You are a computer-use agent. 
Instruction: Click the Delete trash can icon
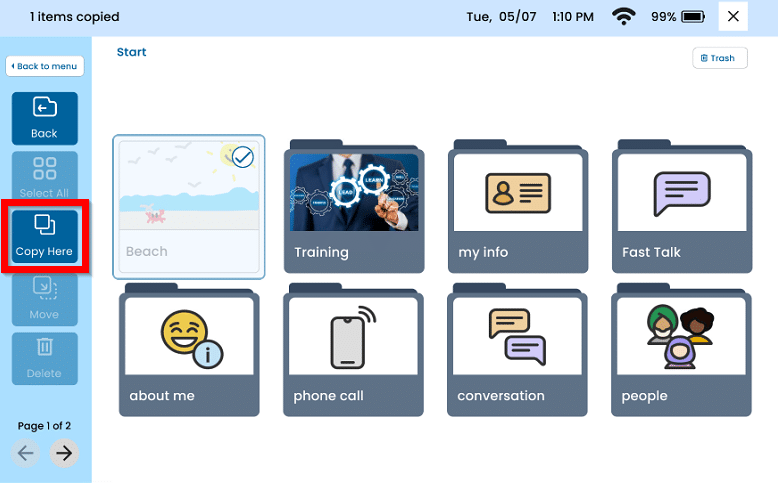point(44,348)
